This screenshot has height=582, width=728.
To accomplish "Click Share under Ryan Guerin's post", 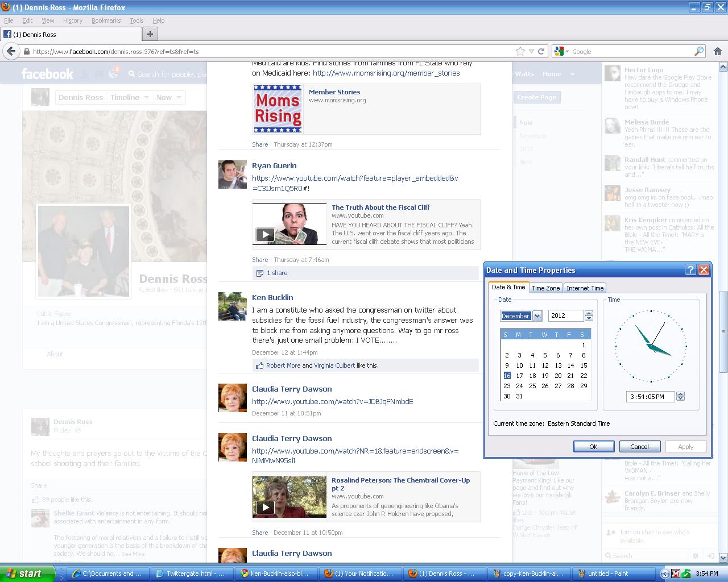I will [260, 260].
